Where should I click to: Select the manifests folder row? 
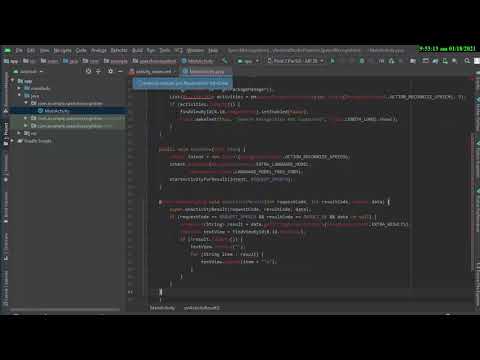click(68, 88)
